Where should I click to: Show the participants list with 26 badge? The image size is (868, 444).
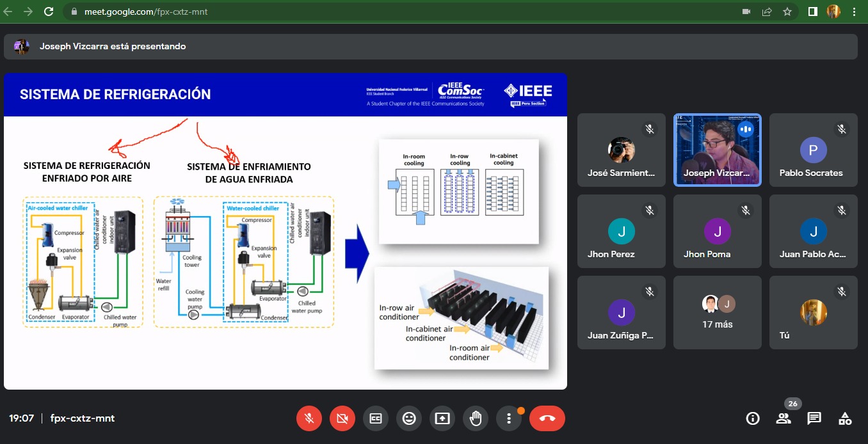(x=784, y=418)
